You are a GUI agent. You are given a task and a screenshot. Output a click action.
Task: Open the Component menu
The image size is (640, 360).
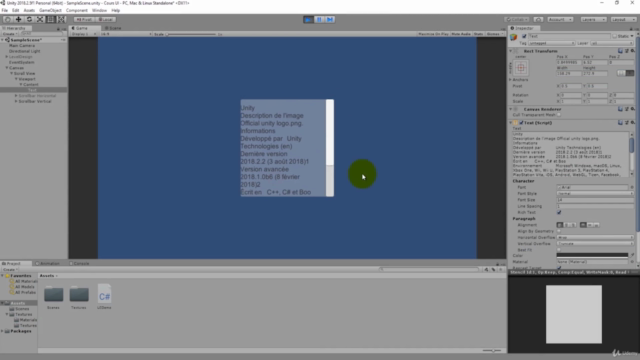pos(76,10)
